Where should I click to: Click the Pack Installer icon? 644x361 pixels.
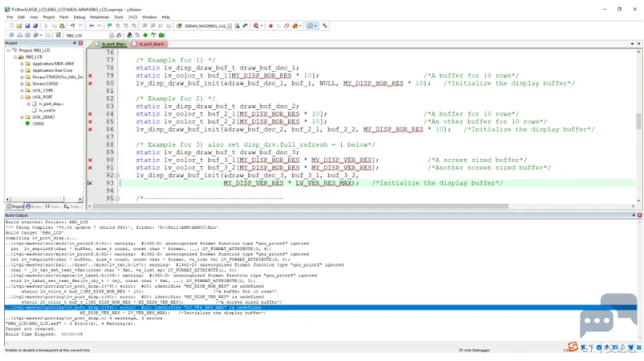pyautogui.click(x=161, y=35)
